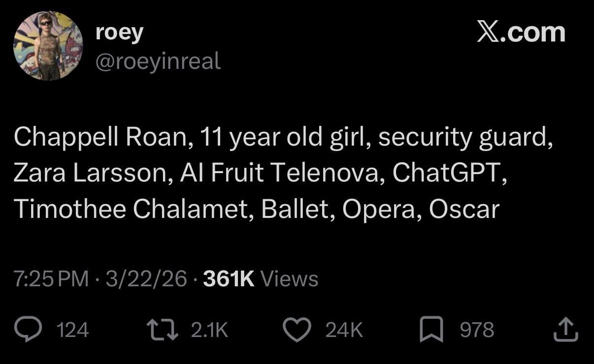View the 361K Views analytics count
Viewport: 594px width, 364px height.
coord(261,279)
